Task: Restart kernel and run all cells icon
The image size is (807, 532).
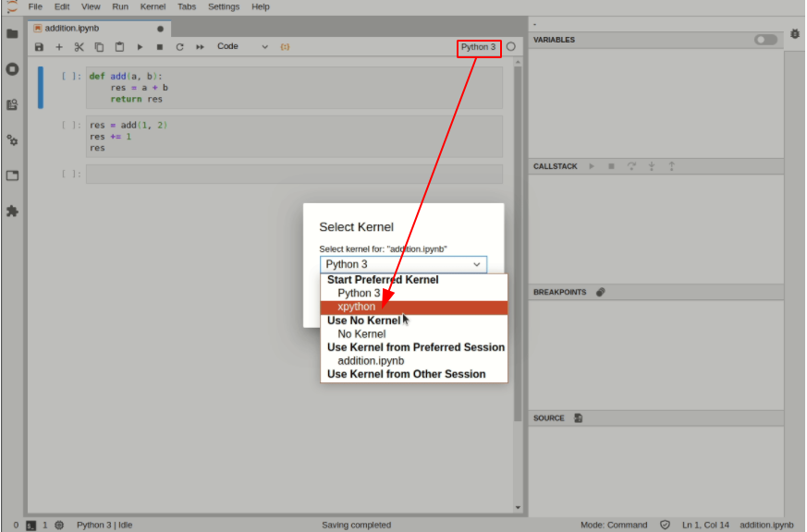Action: pos(200,47)
